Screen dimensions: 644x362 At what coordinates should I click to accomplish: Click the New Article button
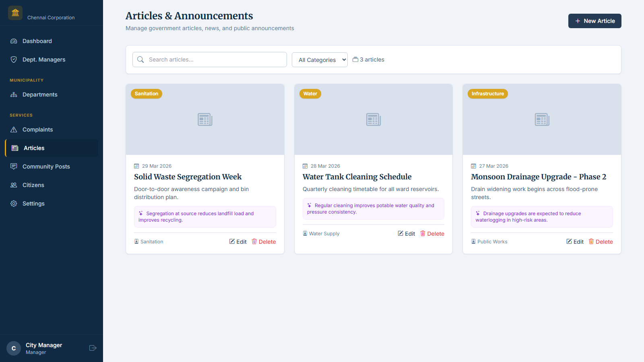[x=594, y=21]
